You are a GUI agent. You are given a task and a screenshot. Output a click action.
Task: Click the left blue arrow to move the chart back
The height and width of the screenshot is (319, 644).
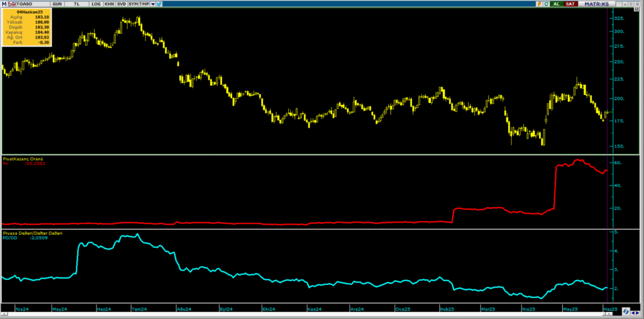coord(633,313)
